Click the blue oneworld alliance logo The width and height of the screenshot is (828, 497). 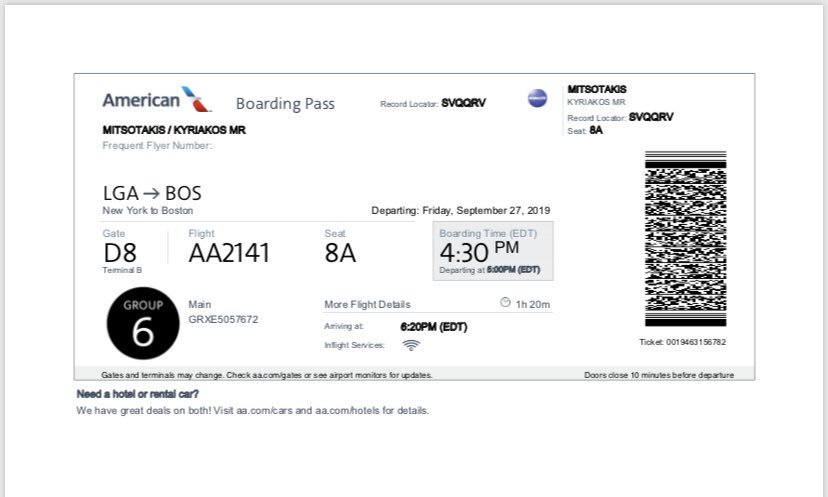pos(538,98)
